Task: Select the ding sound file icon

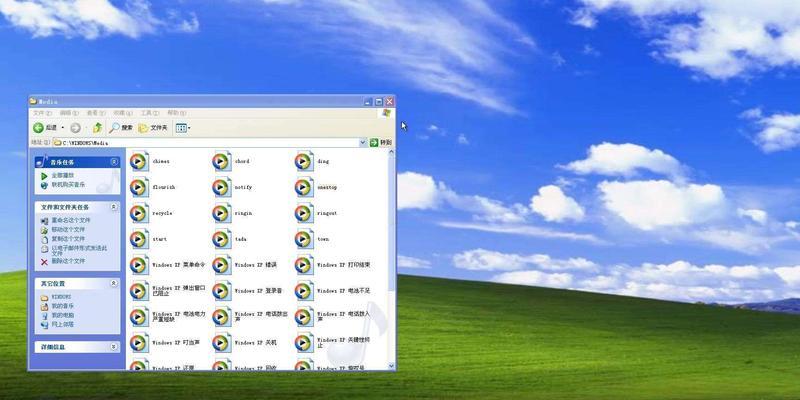Action: [x=304, y=161]
